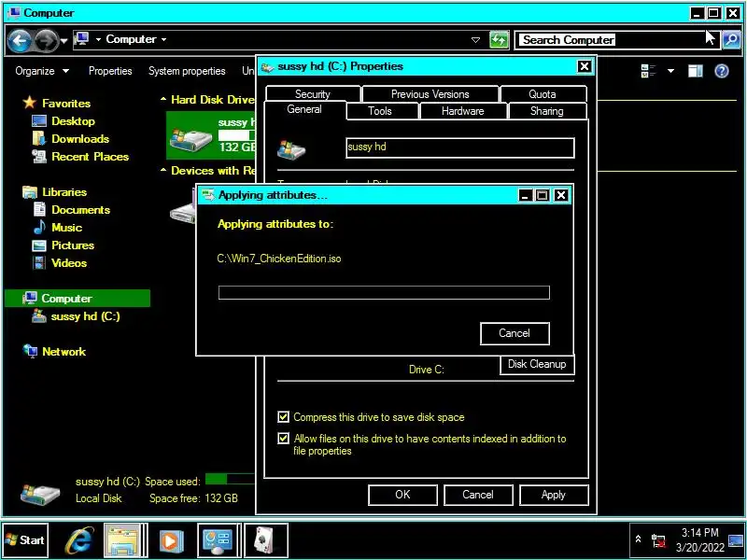Click System properties in toolbar
The image size is (747, 560).
click(187, 71)
